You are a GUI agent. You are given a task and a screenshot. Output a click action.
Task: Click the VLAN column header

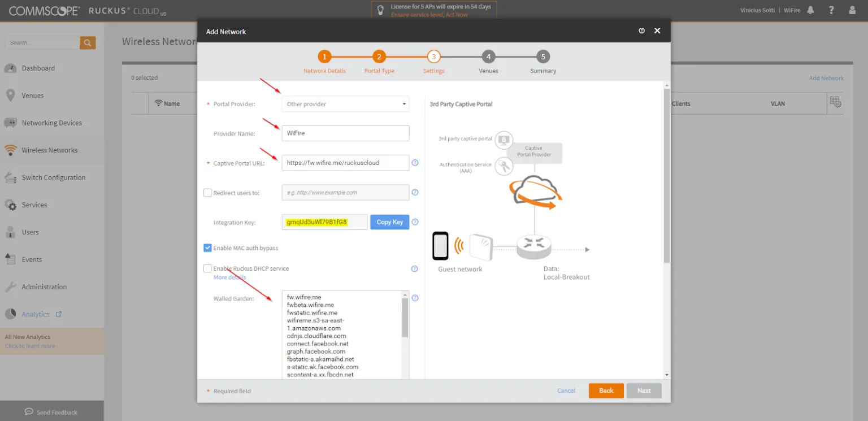coord(778,104)
